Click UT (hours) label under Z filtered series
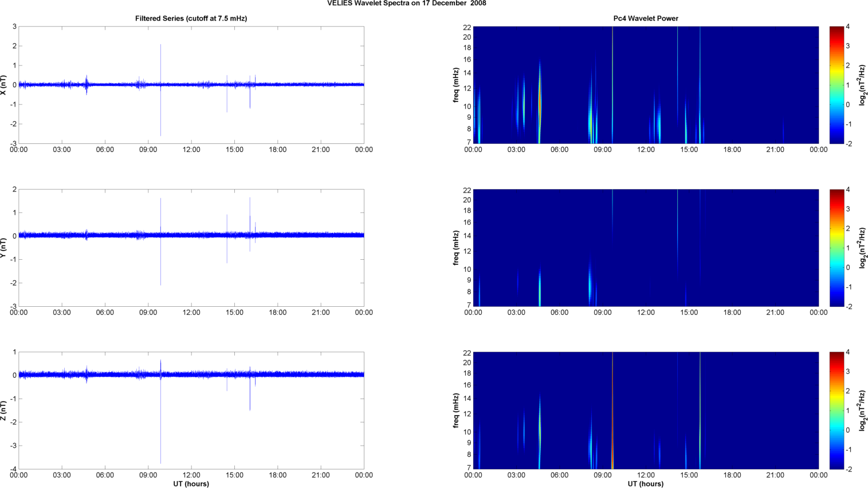 (x=191, y=484)
